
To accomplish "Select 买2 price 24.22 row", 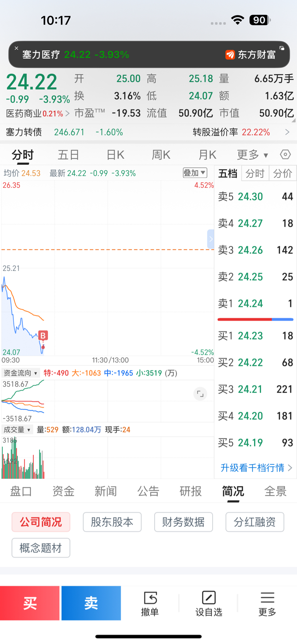I will click(x=256, y=362).
